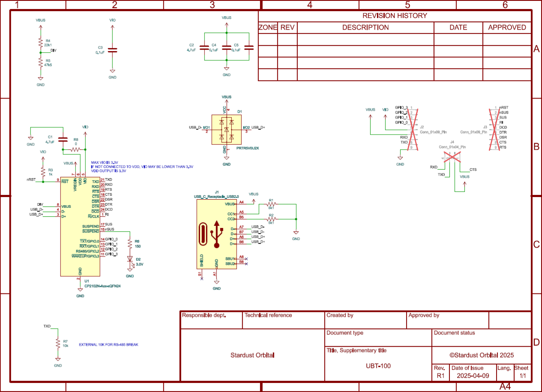This screenshot has width=542, height=392.
Task: Select the PRTR5V0U2X diode array D1
Action: tap(227, 130)
